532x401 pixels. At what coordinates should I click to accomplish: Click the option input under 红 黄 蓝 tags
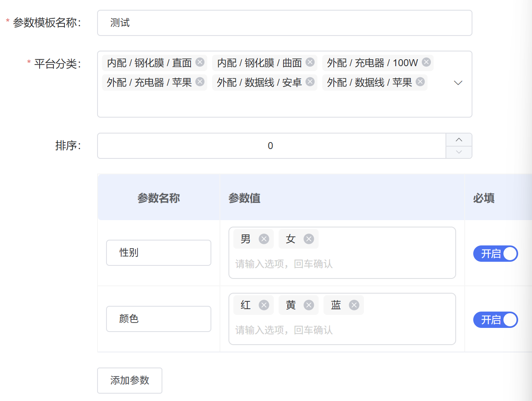[x=342, y=330]
